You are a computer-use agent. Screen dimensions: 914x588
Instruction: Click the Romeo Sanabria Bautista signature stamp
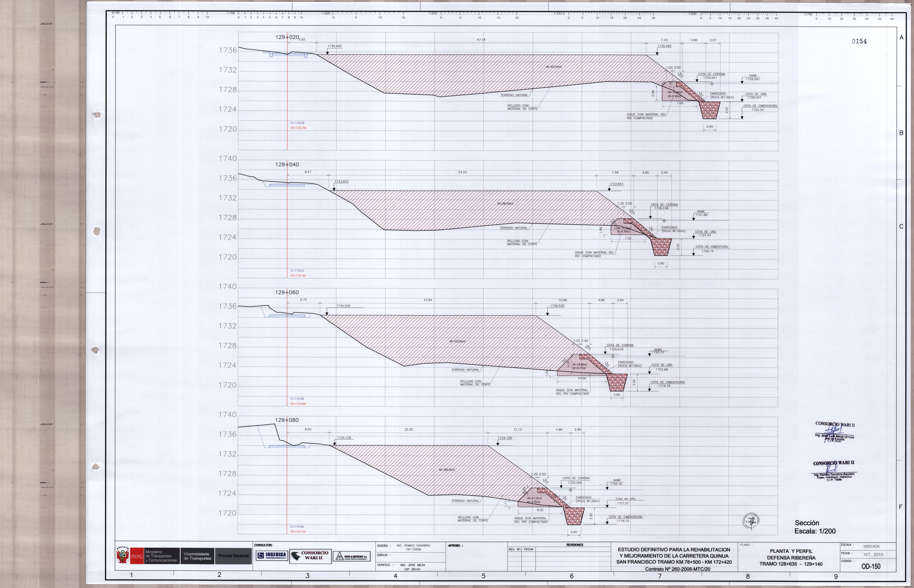click(834, 471)
